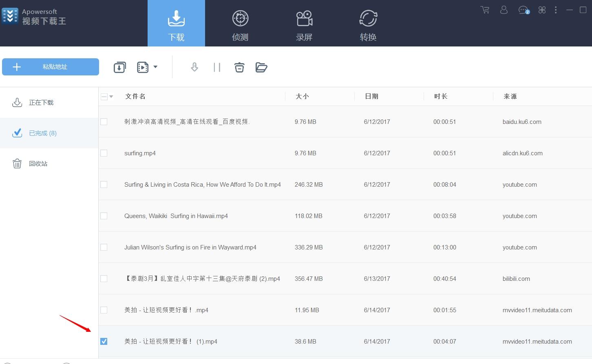
Task: Expand the video format dropdown arrow
Action: point(155,67)
